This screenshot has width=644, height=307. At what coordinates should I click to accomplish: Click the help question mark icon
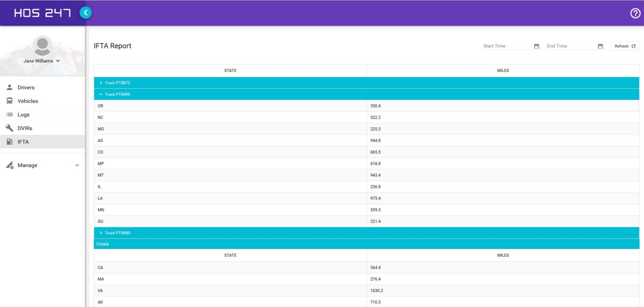pyautogui.click(x=634, y=13)
